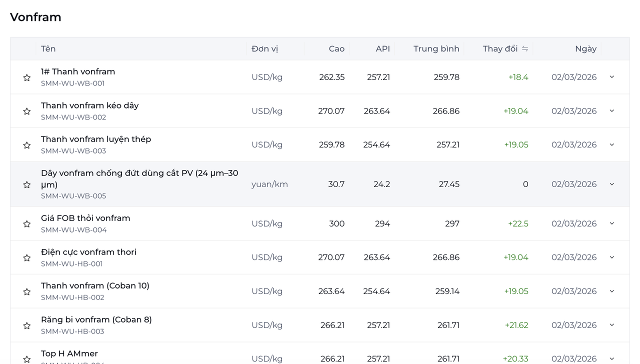
Task: Click the name Thanh vonfram (Coban 10)
Action: [x=95, y=285]
